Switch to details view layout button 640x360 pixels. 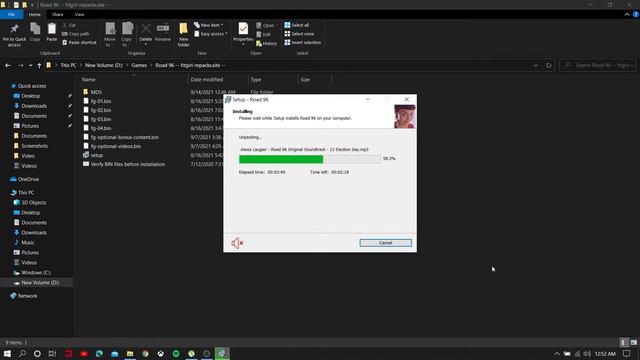(623, 342)
